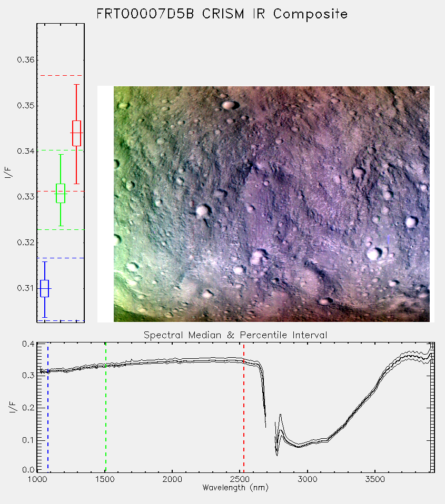Click the green dashed marker near 1500 nm

coord(106,407)
